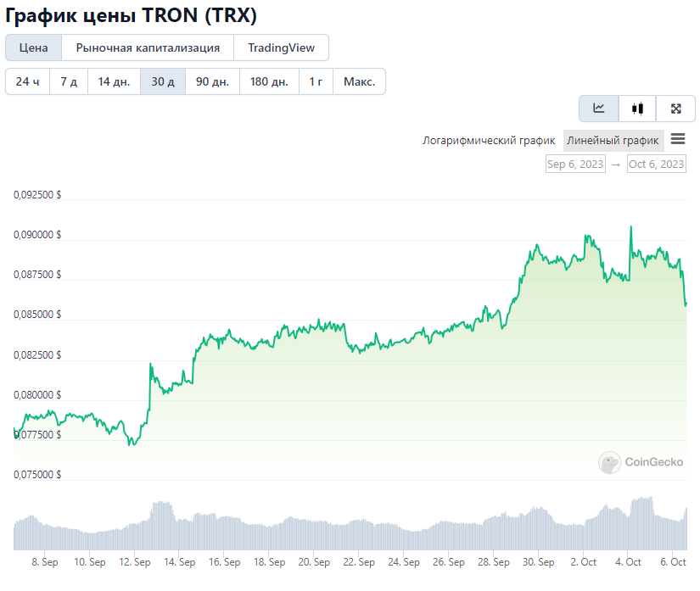Image resolution: width=700 pixels, height=591 pixels.
Task: Select the 90 дн. range button
Action: 212,81
